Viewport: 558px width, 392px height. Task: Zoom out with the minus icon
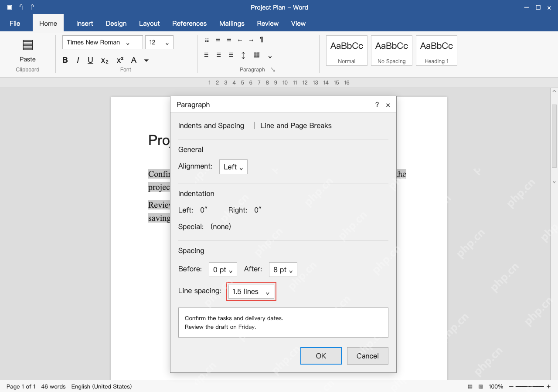tap(511, 386)
